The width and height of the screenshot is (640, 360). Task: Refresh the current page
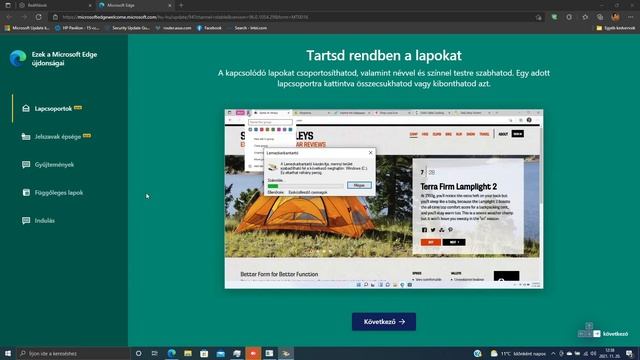point(38,17)
